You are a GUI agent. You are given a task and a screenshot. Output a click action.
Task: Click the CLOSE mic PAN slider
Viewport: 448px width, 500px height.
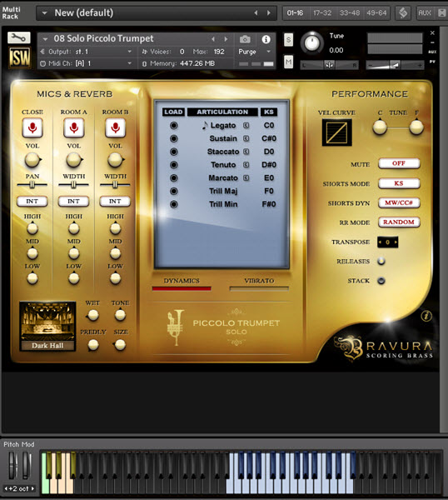point(32,185)
